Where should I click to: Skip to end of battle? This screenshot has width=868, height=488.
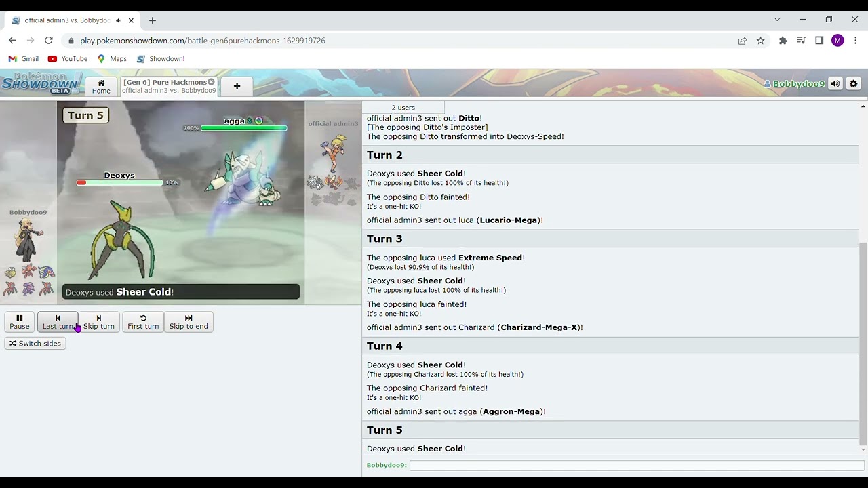click(189, 322)
